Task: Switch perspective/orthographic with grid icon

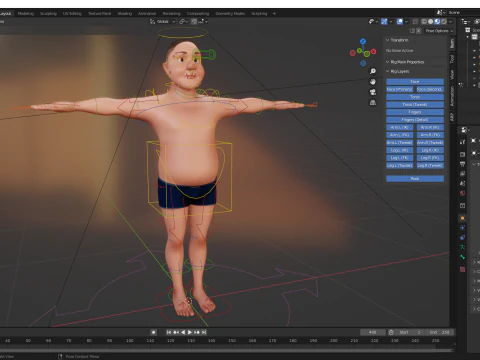Action: [x=373, y=103]
